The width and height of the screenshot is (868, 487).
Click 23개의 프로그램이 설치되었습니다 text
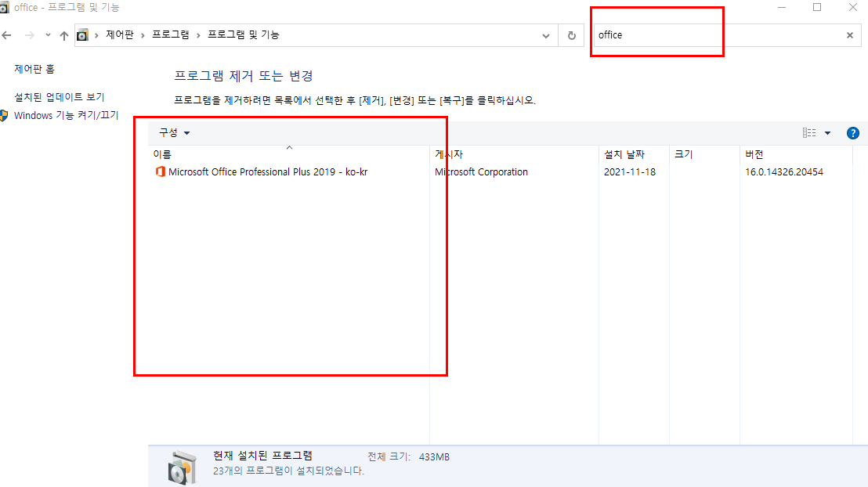click(x=288, y=471)
